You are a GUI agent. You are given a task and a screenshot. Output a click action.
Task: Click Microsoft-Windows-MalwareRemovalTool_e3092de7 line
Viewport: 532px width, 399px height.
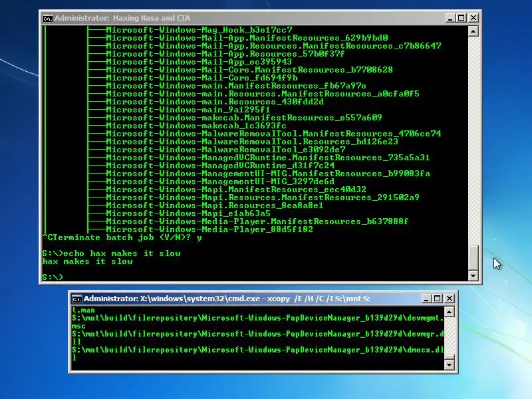click(225, 149)
